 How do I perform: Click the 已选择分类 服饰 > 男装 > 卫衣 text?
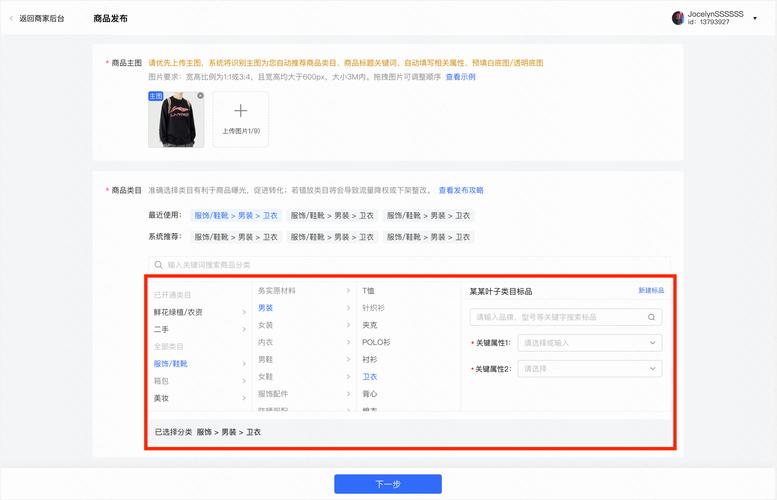208,432
